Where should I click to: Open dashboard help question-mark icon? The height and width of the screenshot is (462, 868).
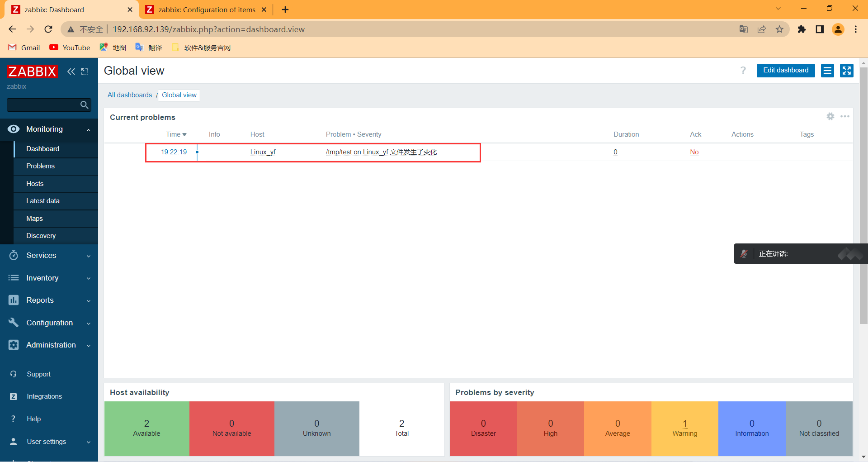[x=743, y=70]
